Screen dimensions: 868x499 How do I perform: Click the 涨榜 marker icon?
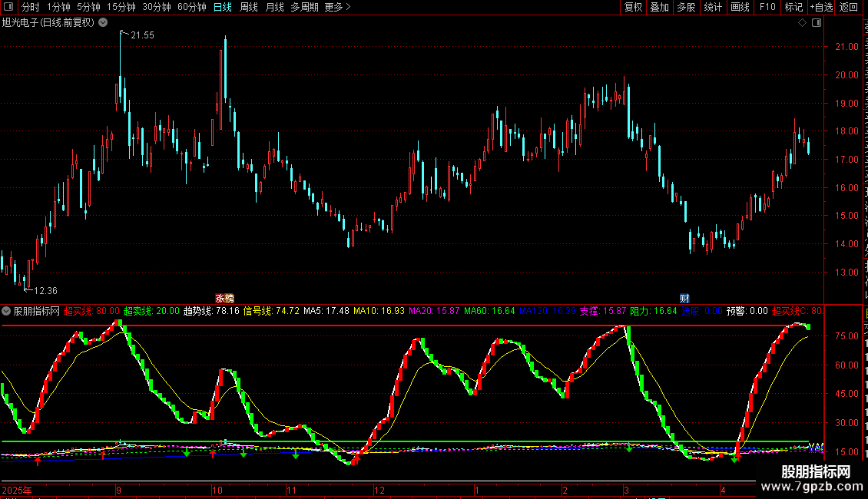coord(224,298)
